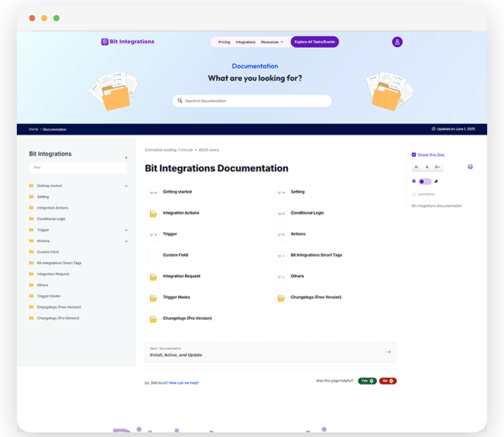Open Integration Request in the sidebar
504x437 pixels.
(x=53, y=274)
